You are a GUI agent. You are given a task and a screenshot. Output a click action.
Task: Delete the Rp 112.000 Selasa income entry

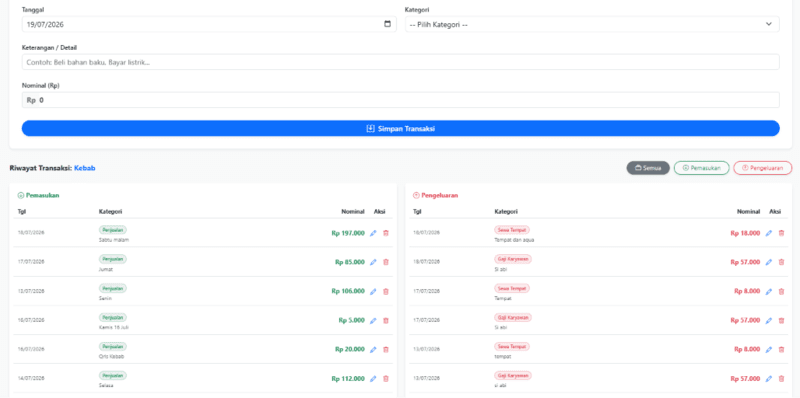point(386,379)
